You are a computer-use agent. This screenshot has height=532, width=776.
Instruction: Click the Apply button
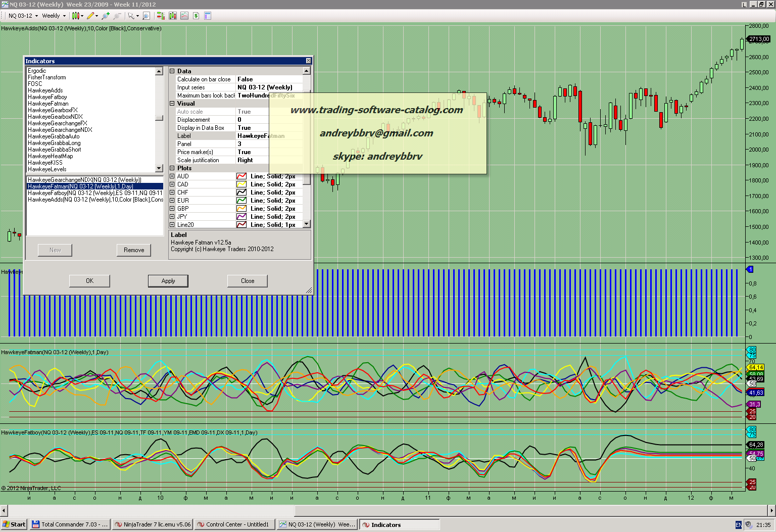(x=168, y=281)
